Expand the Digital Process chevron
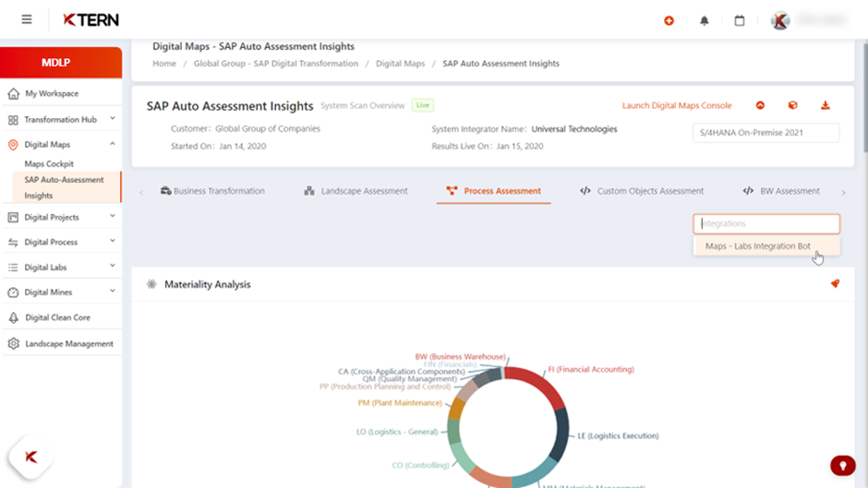 (113, 242)
